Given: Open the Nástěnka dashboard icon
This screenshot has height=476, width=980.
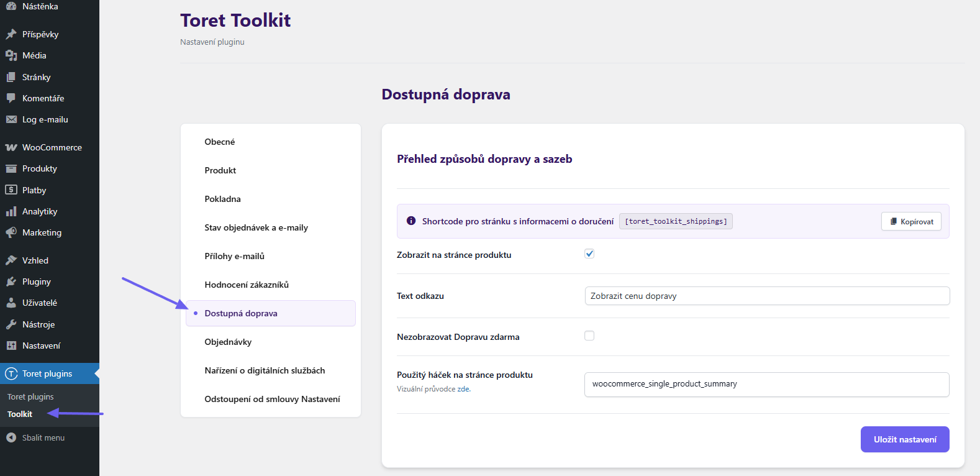Looking at the screenshot, I should (11, 6).
